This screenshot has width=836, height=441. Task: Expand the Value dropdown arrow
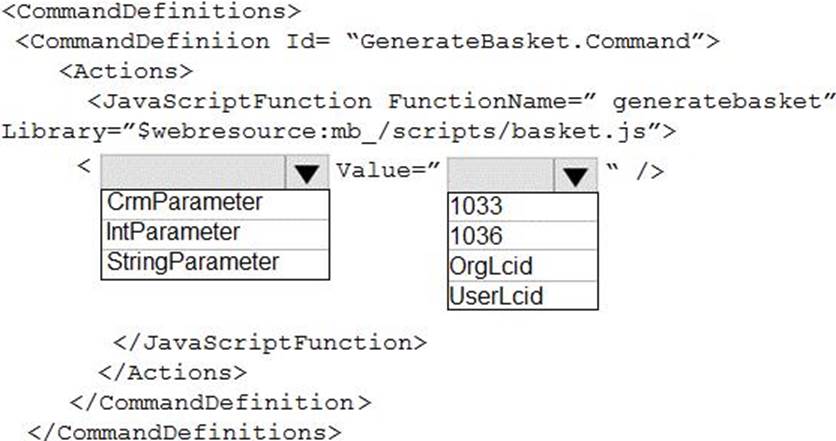(x=574, y=176)
